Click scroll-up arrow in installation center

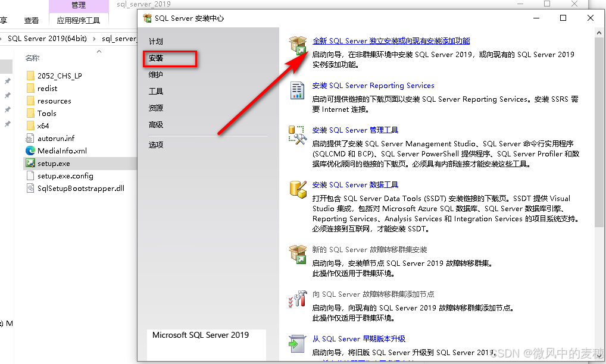(x=599, y=33)
